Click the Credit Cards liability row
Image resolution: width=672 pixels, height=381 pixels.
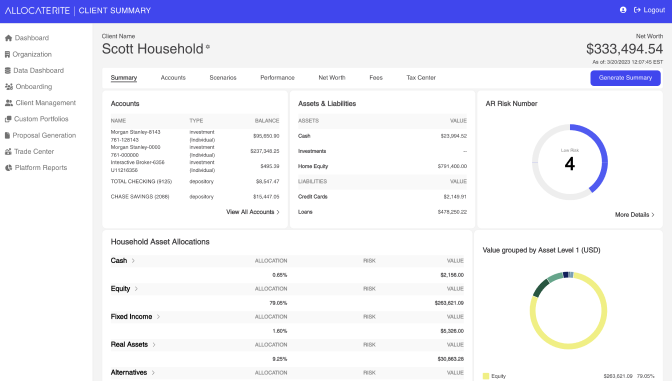382,197
